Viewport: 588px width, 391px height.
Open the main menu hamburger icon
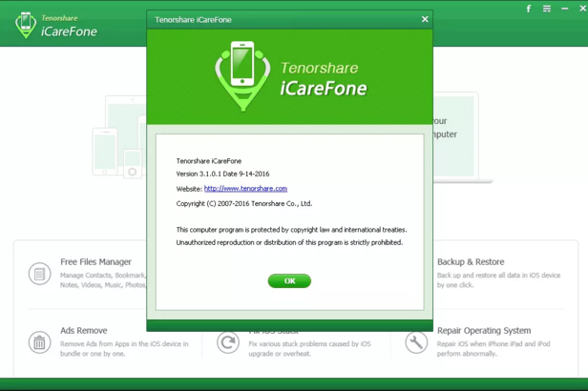coord(547,9)
